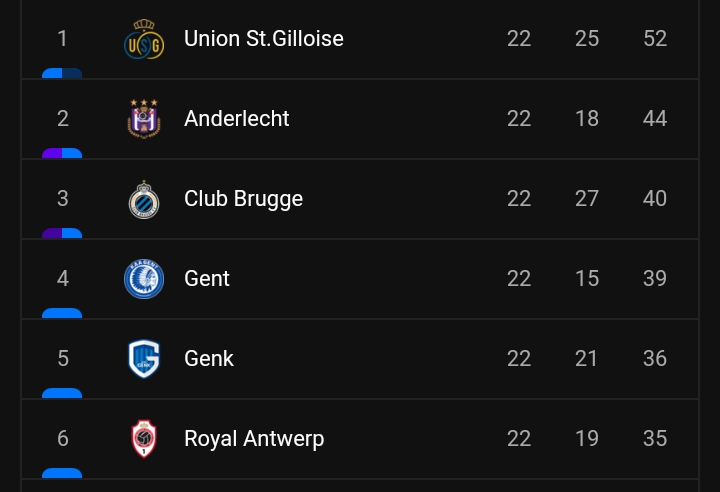The width and height of the screenshot is (720, 492).
Task: Open Union St.Gilloise team page
Action: 264,39
